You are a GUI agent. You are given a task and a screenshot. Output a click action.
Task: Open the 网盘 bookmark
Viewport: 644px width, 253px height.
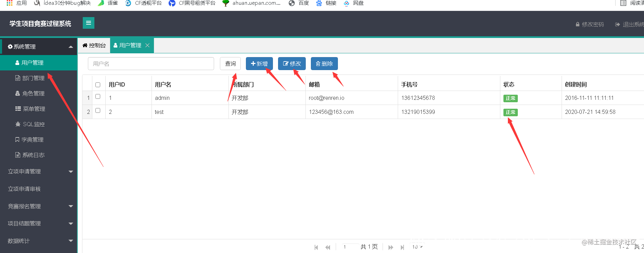click(x=354, y=3)
